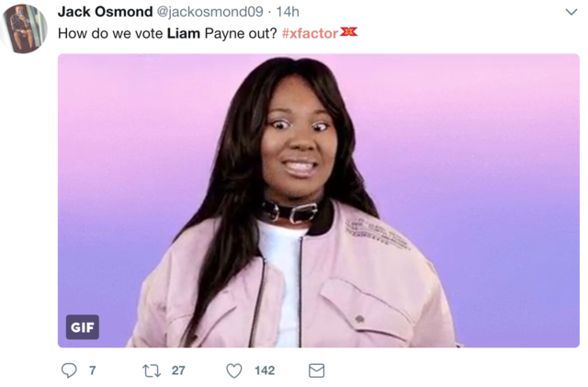Like the tweet with the heart icon
Screen dimensions: 588x387
click(234, 370)
